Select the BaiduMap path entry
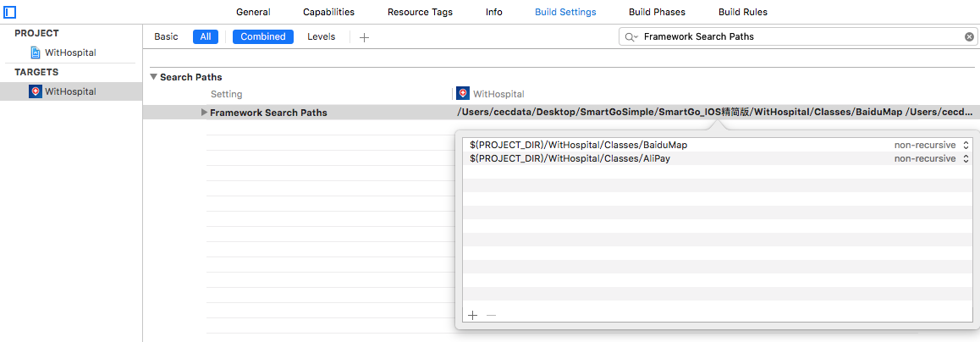 coord(579,145)
